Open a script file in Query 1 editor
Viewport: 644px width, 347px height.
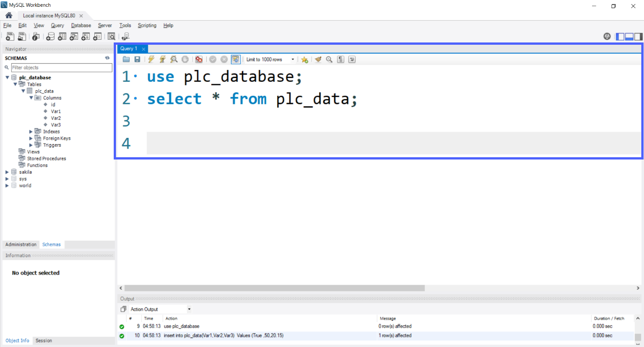[x=126, y=59]
